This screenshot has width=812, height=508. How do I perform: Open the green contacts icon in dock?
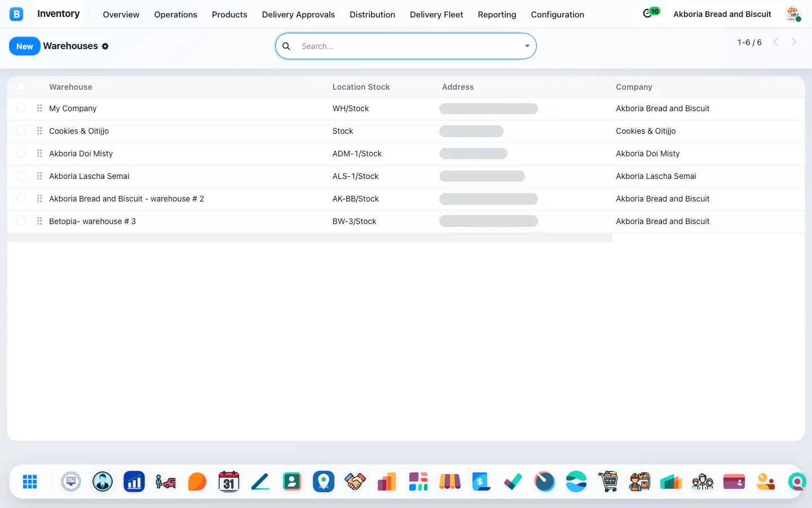pos(292,481)
